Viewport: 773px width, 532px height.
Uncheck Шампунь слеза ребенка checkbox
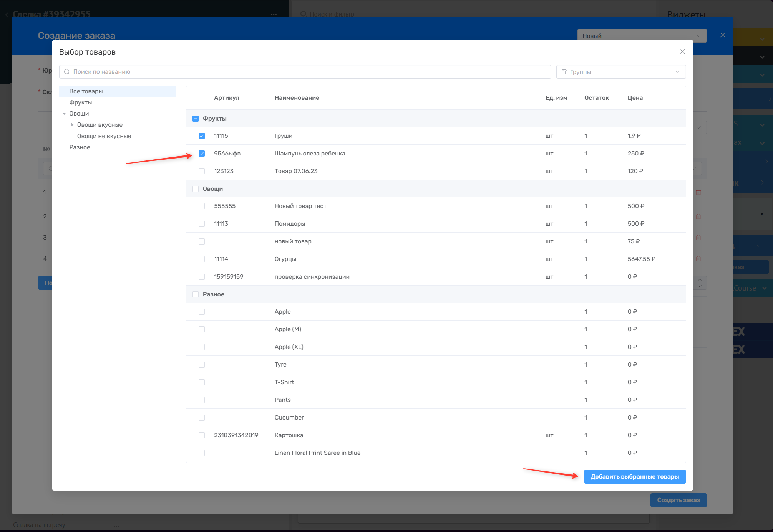pos(202,154)
